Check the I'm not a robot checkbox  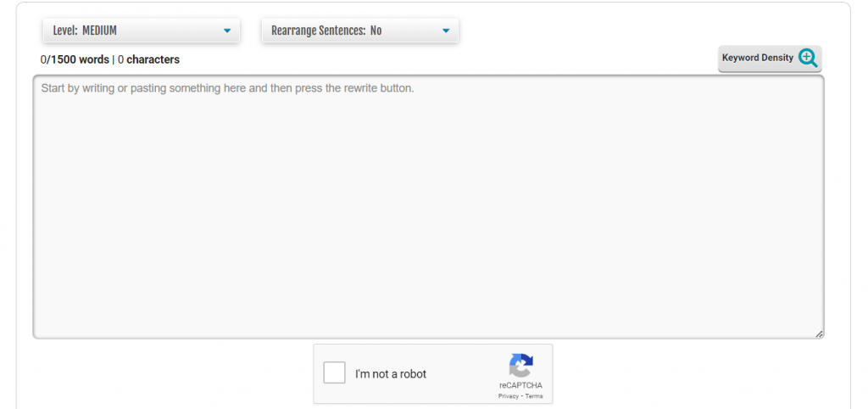pos(335,373)
